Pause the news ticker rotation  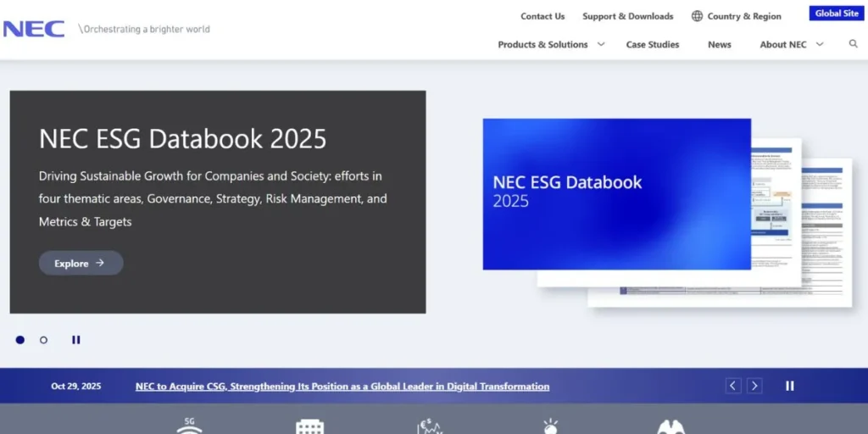coord(790,386)
